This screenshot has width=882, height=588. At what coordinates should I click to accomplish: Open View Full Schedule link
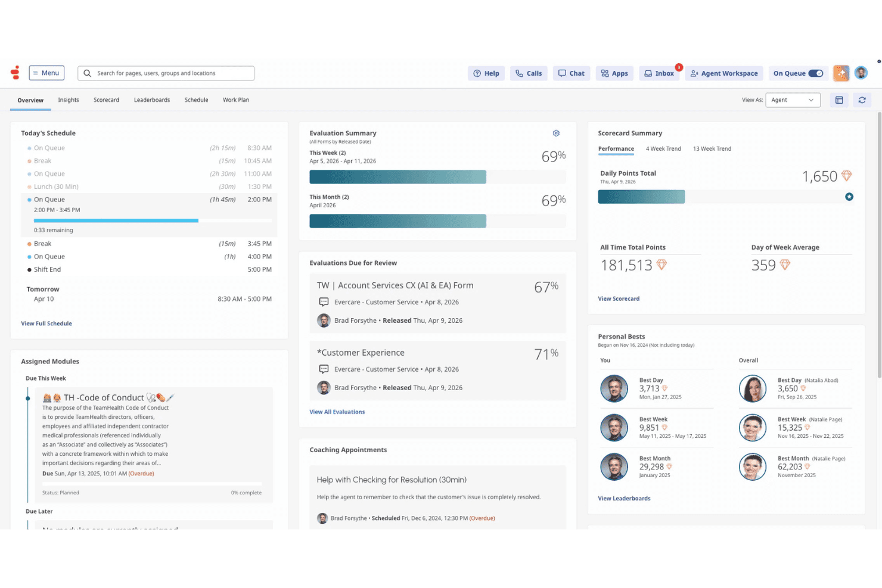(x=46, y=323)
